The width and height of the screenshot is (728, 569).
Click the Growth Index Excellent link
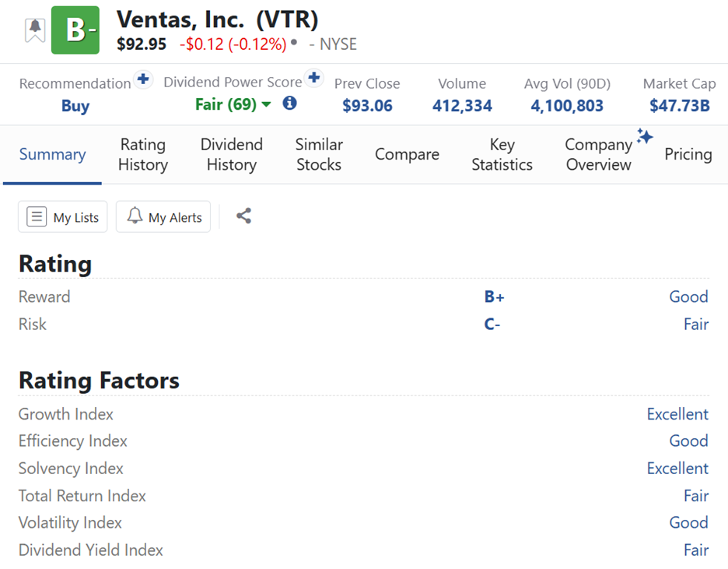(677, 414)
